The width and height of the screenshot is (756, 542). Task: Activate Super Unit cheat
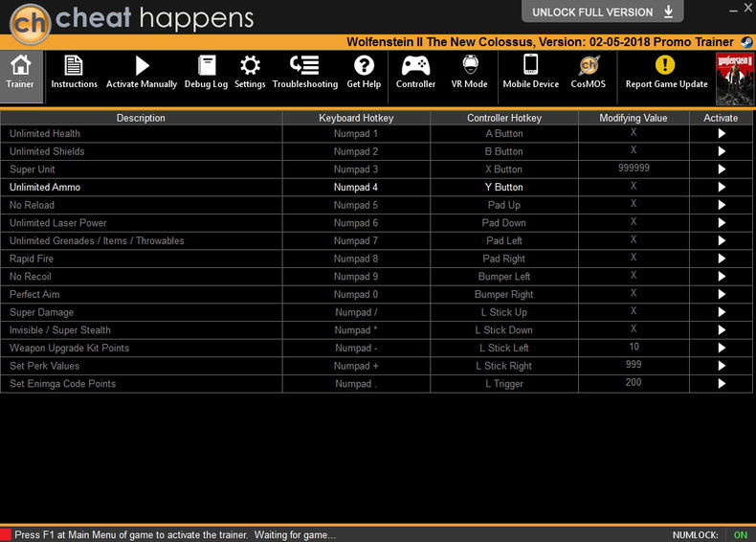[x=722, y=169]
